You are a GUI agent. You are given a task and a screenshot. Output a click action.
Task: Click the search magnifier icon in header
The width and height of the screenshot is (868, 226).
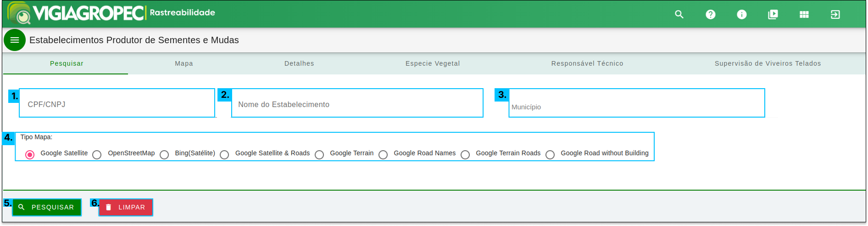(679, 14)
